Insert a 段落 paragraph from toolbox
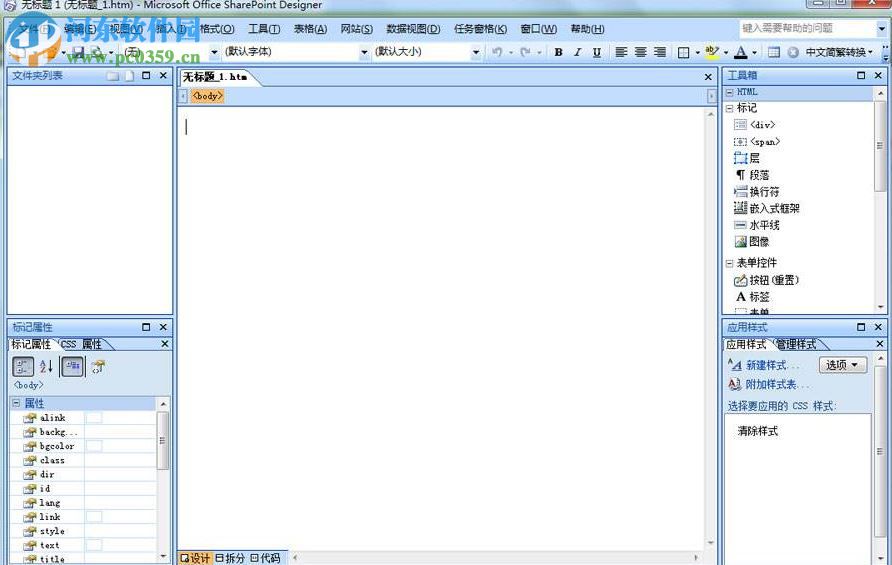This screenshot has height=565, width=892. pyautogui.click(x=752, y=175)
